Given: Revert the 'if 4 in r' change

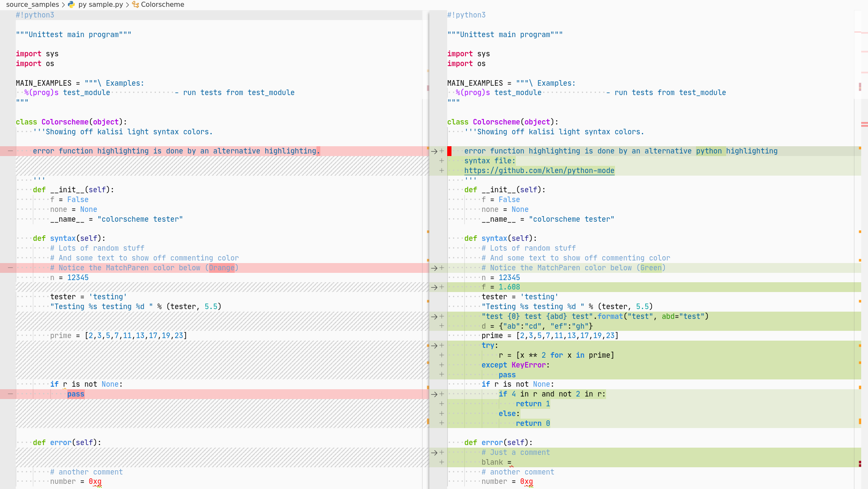Looking at the screenshot, I should pyautogui.click(x=434, y=394).
